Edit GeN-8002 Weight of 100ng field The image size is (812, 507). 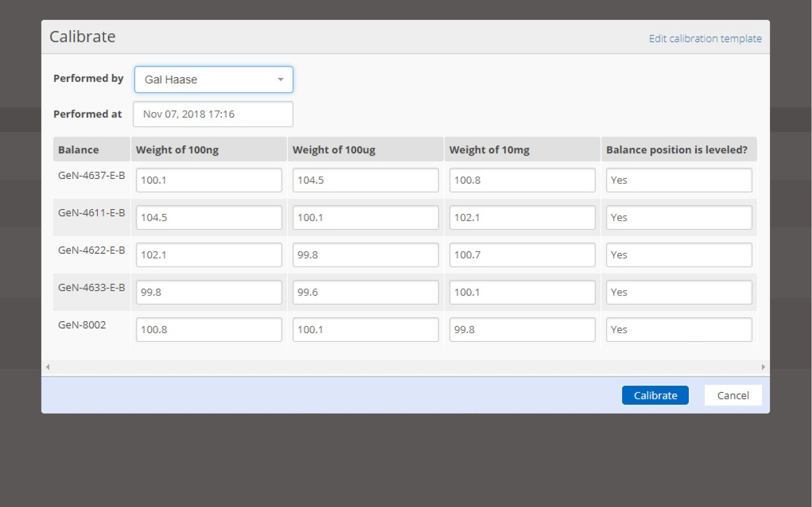(209, 330)
